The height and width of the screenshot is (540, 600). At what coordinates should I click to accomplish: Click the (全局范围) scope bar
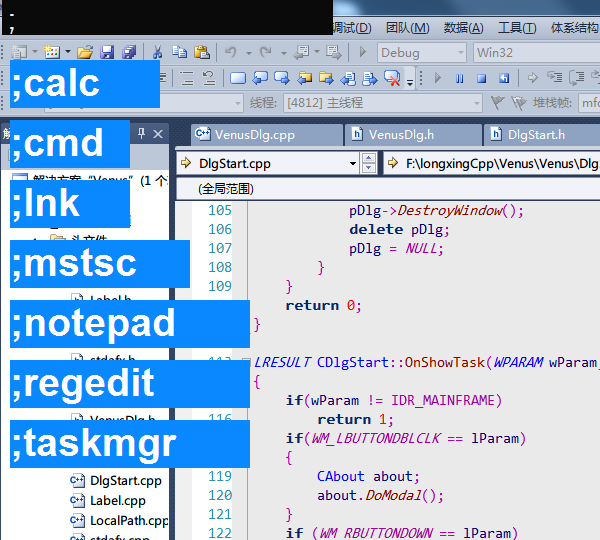pyautogui.click(x=388, y=189)
